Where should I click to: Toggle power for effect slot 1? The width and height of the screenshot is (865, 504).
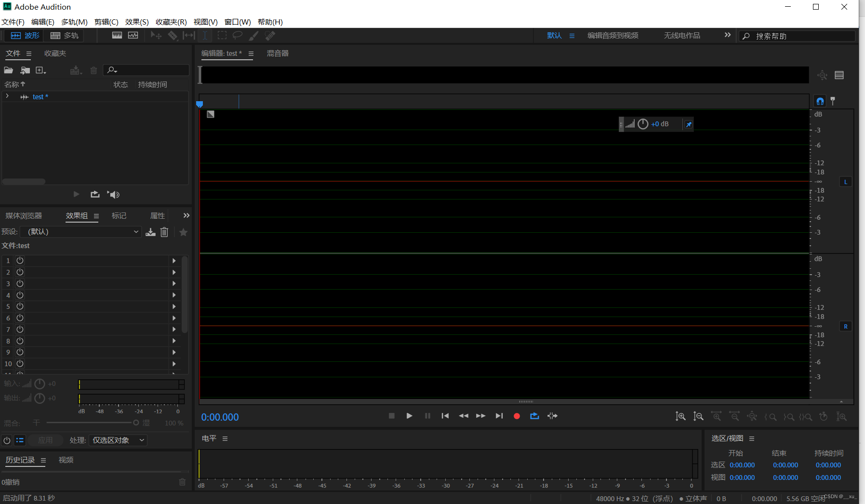(20, 260)
